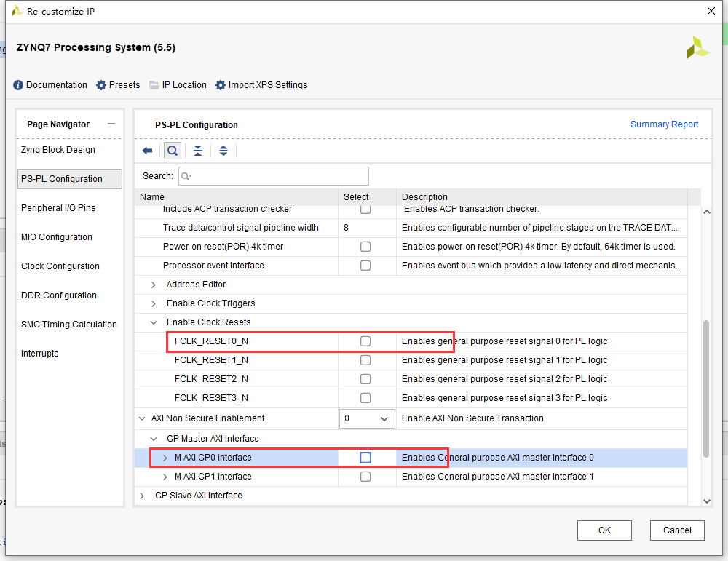
Task: Click the Cancel button
Action: pyautogui.click(x=677, y=530)
